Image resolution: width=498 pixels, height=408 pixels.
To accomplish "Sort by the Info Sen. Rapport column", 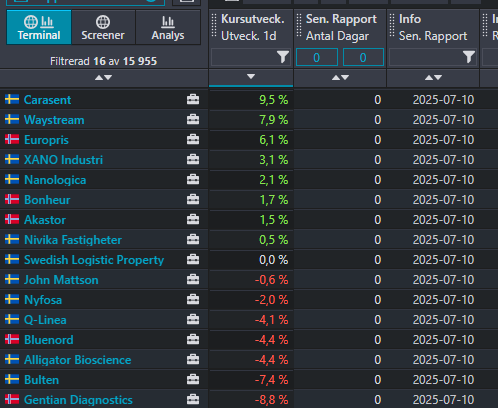I will [433, 78].
